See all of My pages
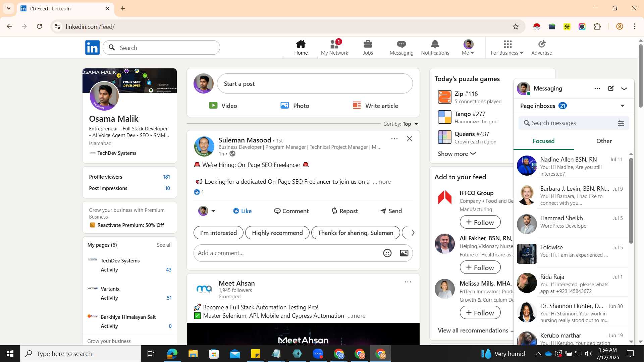The height and width of the screenshot is (362, 644). 164,245
